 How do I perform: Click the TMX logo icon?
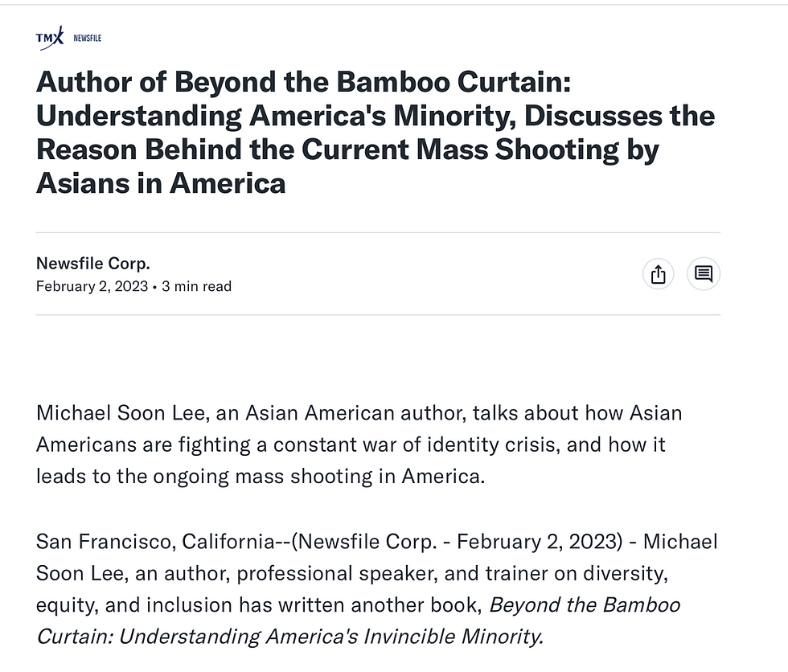(x=50, y=38)
